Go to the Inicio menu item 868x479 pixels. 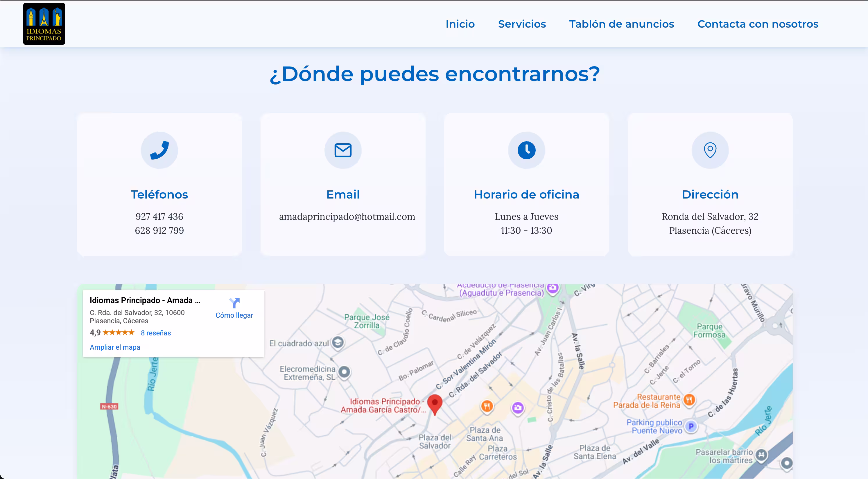(460, 24)
